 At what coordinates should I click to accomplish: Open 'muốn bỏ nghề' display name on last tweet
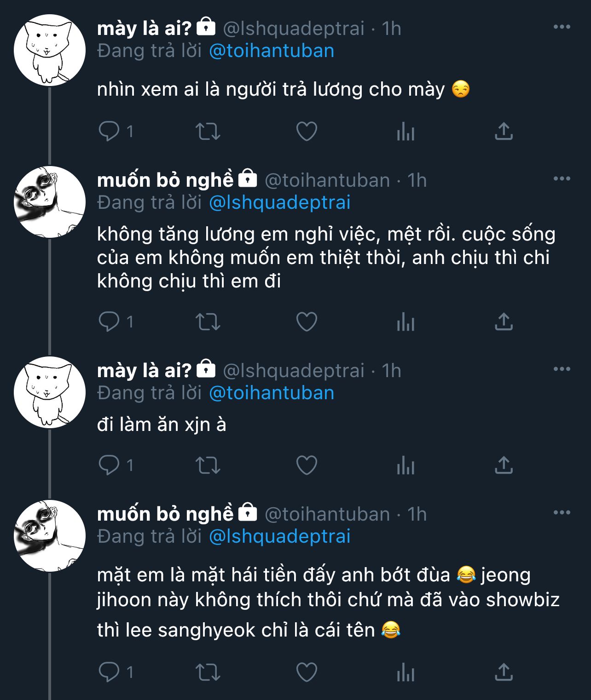click(x=165, y=514)
